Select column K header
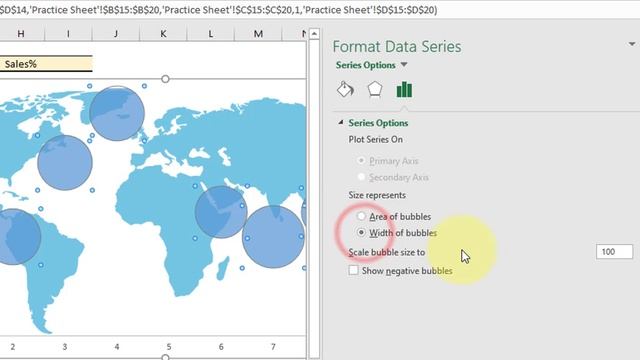640x360 pixels. (163, 34)
